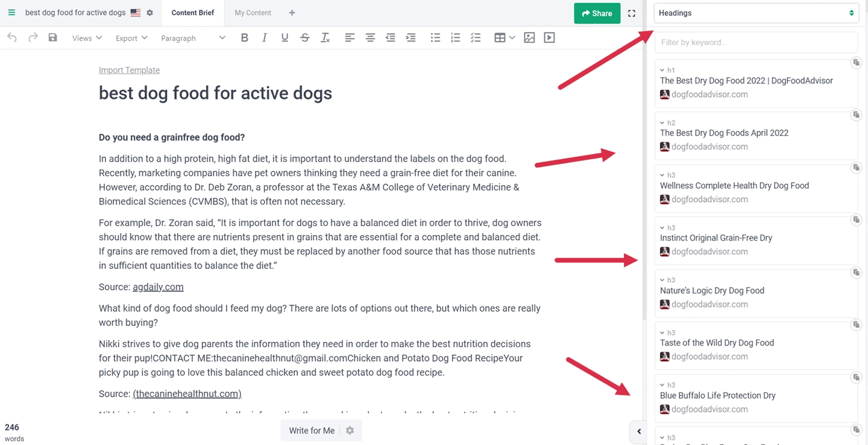Screen dimensions: 868x445
Task: Click the Filter by keyword field
Action: click(756, 42)
